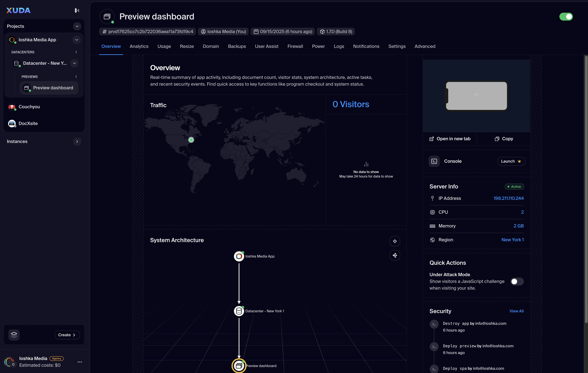The image size is (588, 373).
Task: Collapse Datacenter - New York tree item
Action: click(x=74, y=63)
